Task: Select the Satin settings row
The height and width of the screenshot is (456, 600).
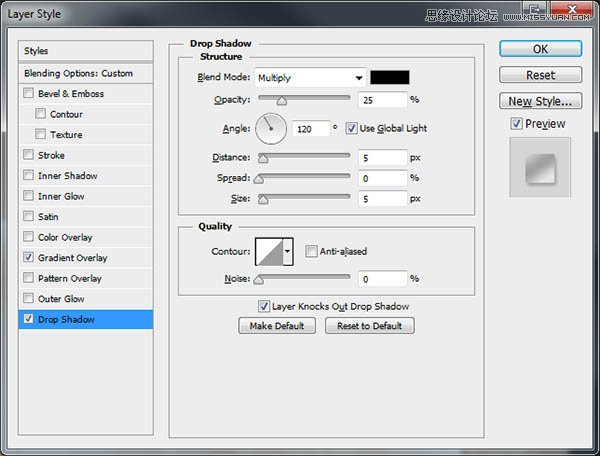Action: (86, 217)
